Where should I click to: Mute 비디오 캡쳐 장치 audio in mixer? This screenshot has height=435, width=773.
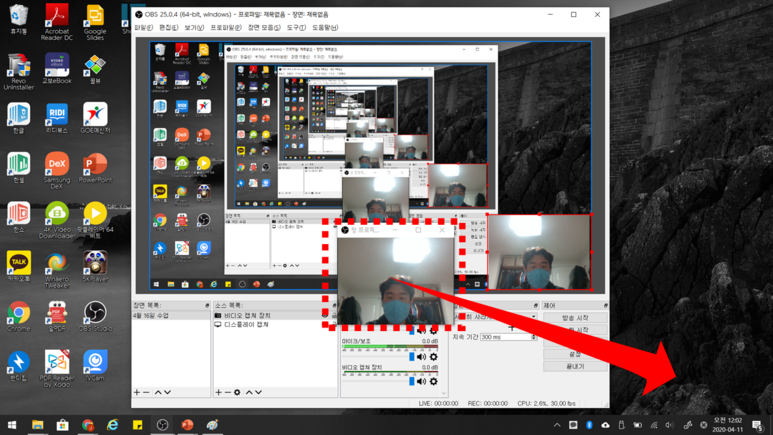(x=422, y=381)
